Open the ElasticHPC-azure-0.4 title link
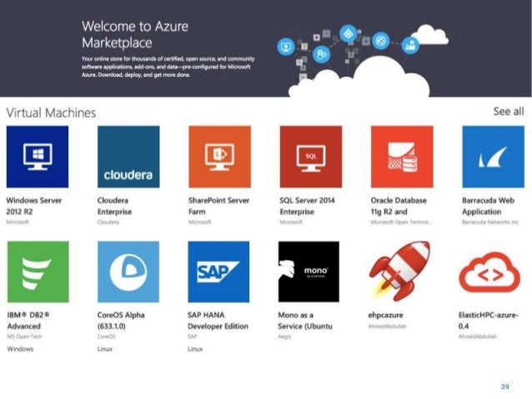Viewport: 532px width, 399px height. pyautogui.click(x=489, y=321)
